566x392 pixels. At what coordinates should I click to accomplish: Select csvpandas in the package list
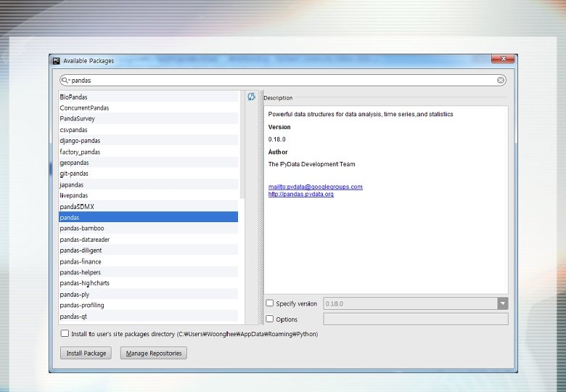[x=148, y=130]
